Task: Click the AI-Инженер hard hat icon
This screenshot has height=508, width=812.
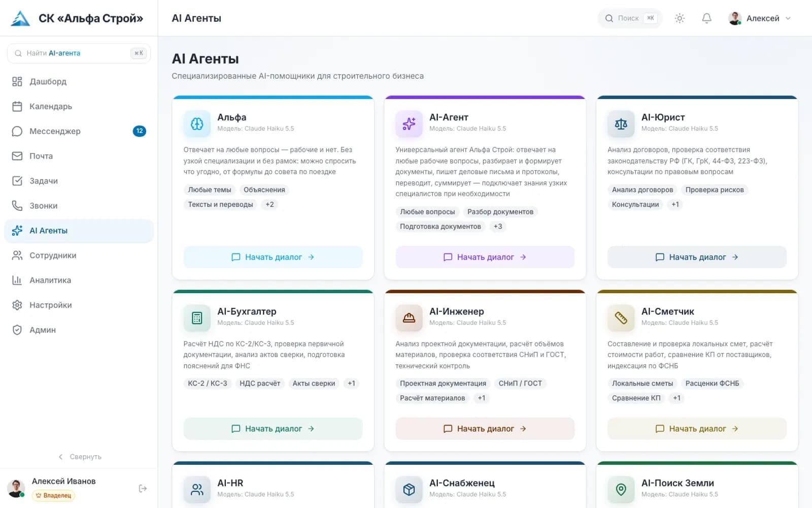Action: (409, 318)
